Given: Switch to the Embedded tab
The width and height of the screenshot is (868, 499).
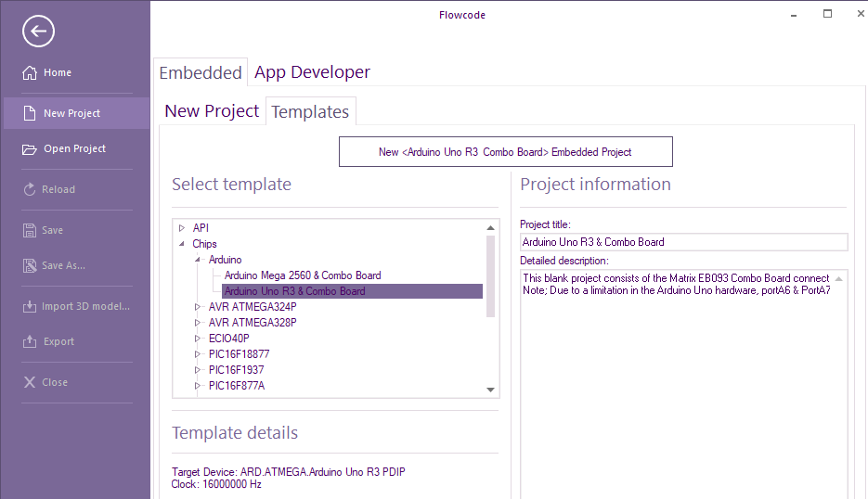Looking at the screenshot, I should click(201, 72).
